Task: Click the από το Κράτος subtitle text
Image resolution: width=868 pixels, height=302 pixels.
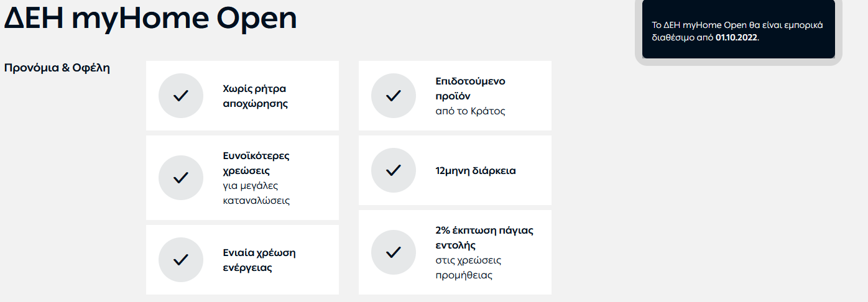Action: click(x=471, y=111)
